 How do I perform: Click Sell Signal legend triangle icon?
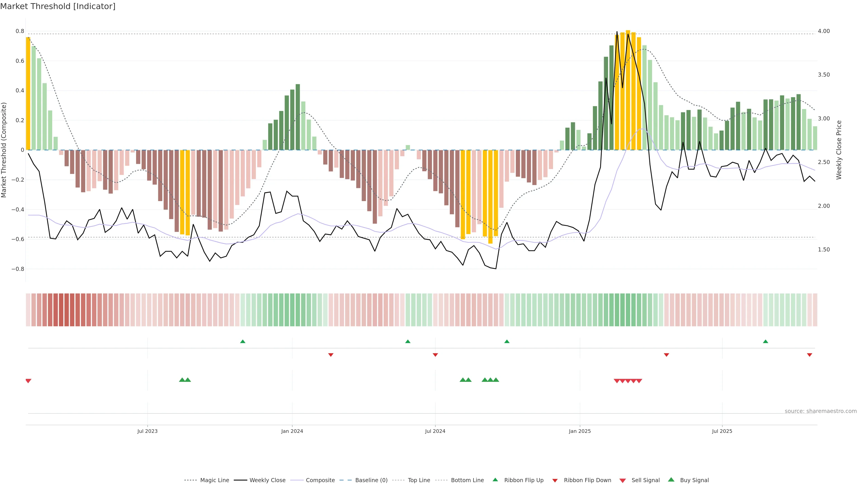(622, 480)
